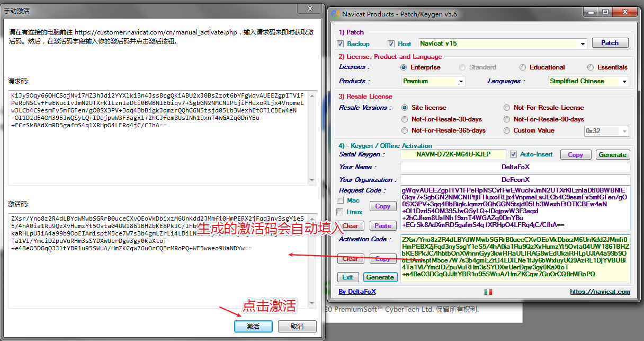Click the Request Code text box in Keygen
Screen dimensions: 644x341
[x=515, y=208]
